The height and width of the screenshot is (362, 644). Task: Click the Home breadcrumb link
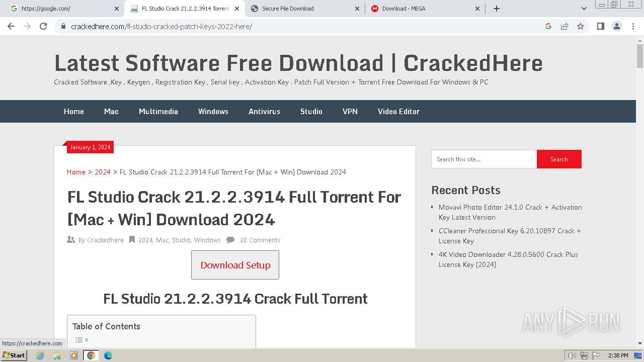[76, 172]
